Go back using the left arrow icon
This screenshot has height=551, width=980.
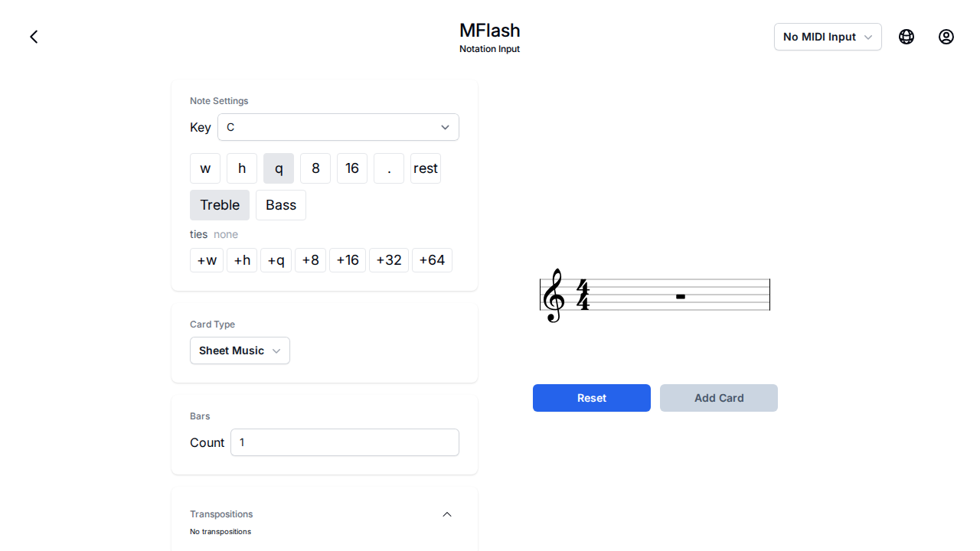pyautogui.click(x=34, y=37)
